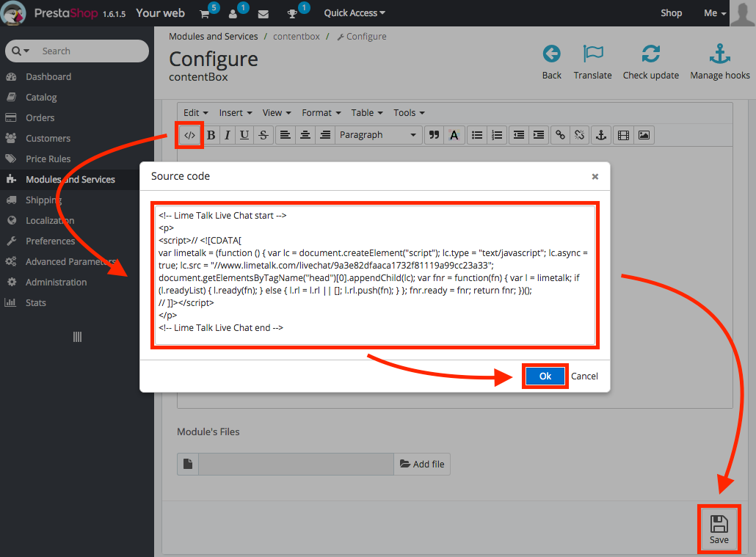Viewport: 756px width, 557px height.
Task: Open the Edit menu in editor
Action: tap(196, 113)
